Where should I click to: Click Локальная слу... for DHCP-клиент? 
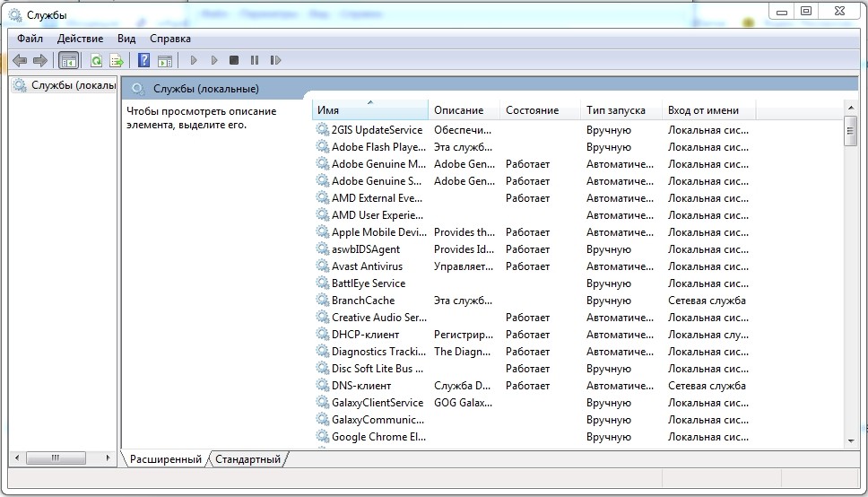pyautogui.click(x=708, y=335)
